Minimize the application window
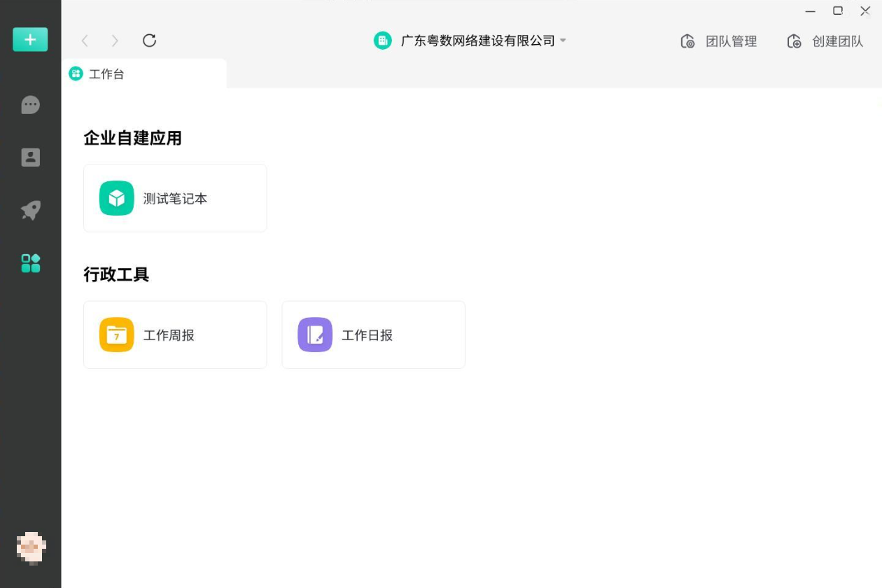 pos(811,11)
